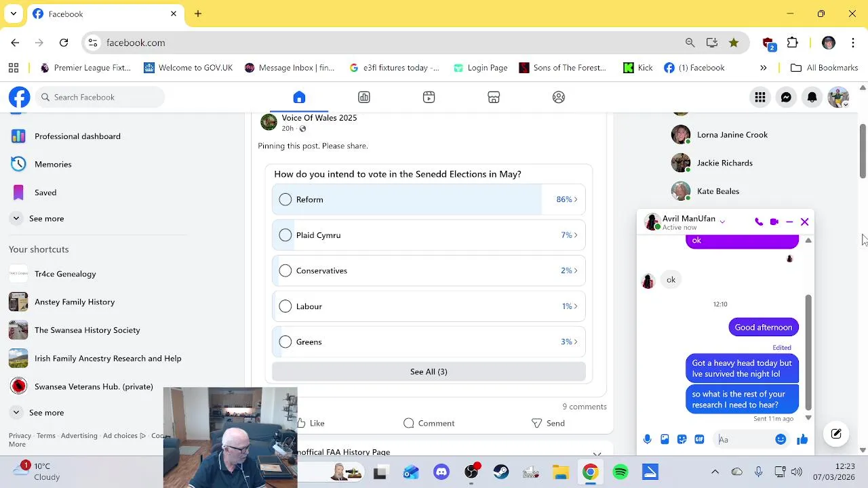Open the Groups tab
This screenshot has width=868, height=488.
point(559,97)
